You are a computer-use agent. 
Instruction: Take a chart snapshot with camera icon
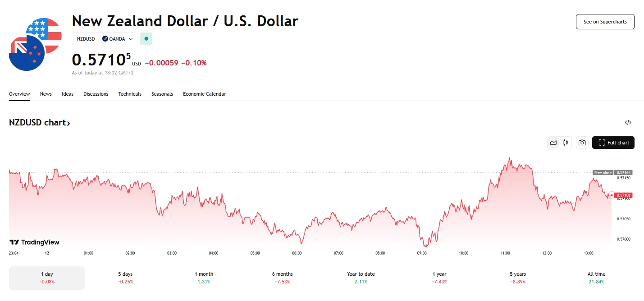tap(582, 143)
